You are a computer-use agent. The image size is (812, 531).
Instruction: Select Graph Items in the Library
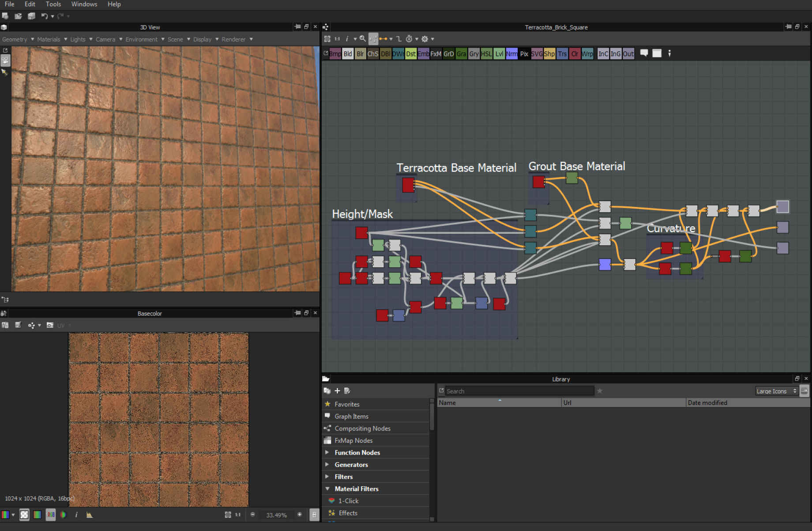point(376,416)
